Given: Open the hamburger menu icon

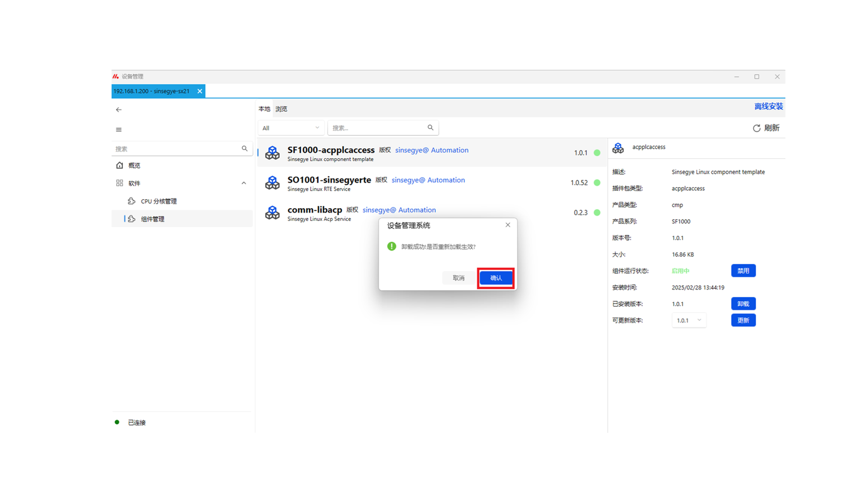Looking at the screenshot, I should [x=118, y=130].
